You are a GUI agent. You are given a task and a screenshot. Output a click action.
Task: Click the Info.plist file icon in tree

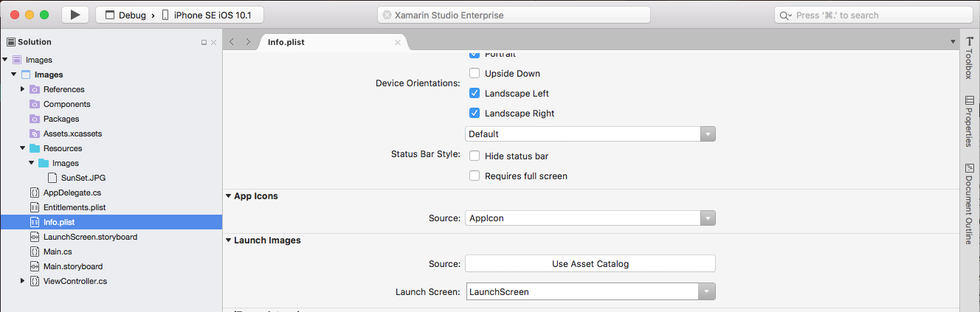pyautogui.click(x=35, y=222)
